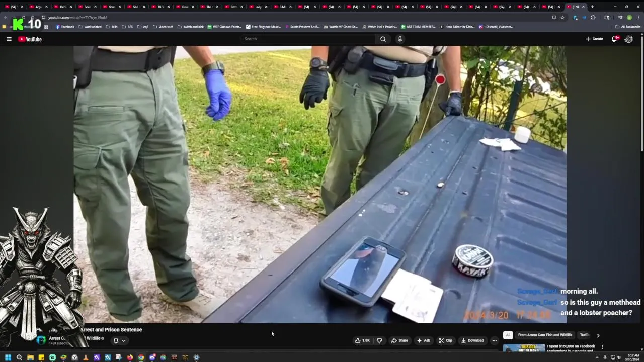This screenshot has width=644, height=362.
Task: Click the browser address bar URL
Action: [x=77, y=18]
